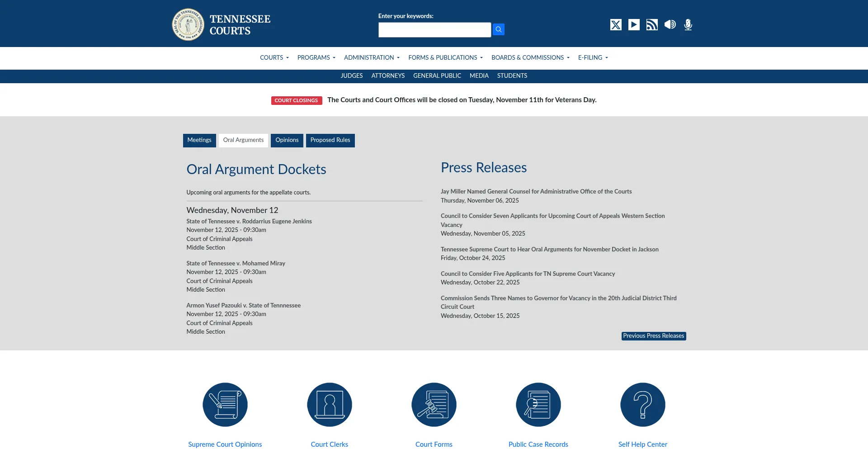This screenshot has height=449, width=868.
Task: Expand the Courts dropdown menu
Action: coord(274,58)
